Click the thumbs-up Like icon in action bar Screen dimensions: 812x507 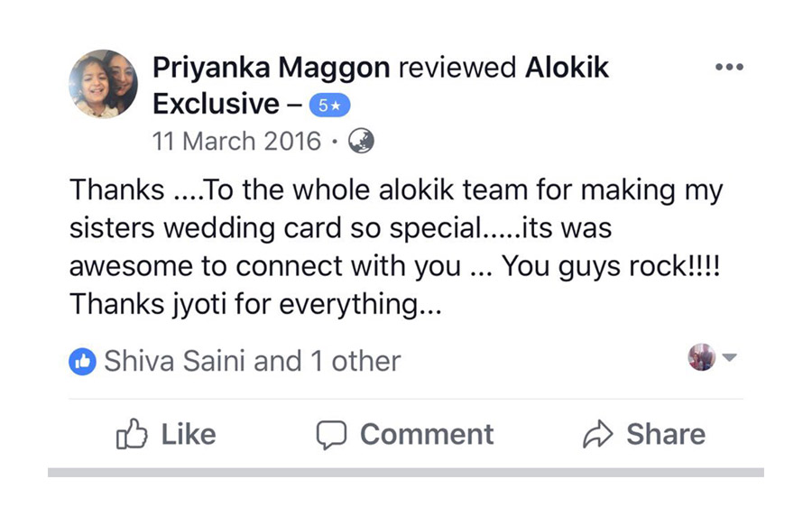tap(132, 433)
